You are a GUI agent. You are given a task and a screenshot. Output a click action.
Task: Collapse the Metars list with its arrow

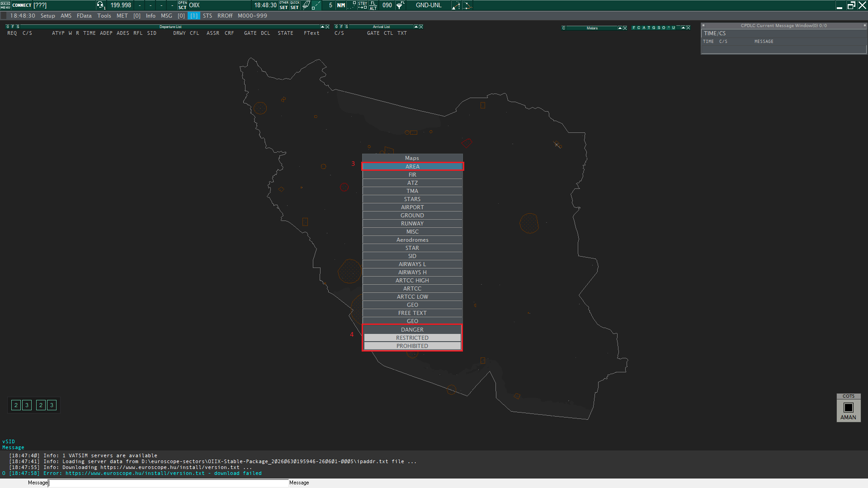point(620,28)
